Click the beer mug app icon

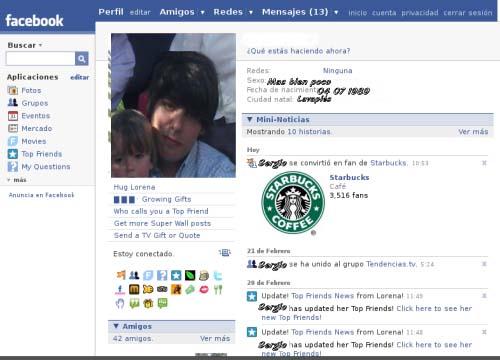point(204,275)
